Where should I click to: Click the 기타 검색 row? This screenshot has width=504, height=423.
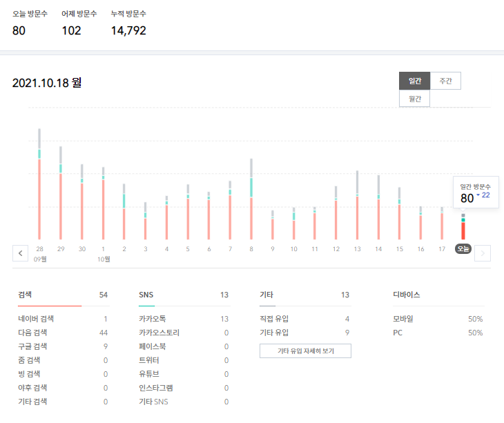(x=64, y=402)
